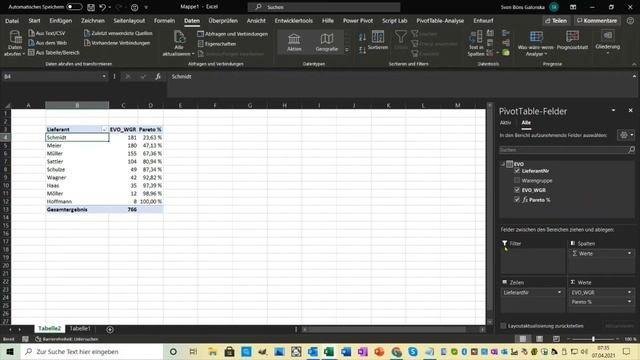
Task: Add a new worksheet
Action: pos(110,329)
